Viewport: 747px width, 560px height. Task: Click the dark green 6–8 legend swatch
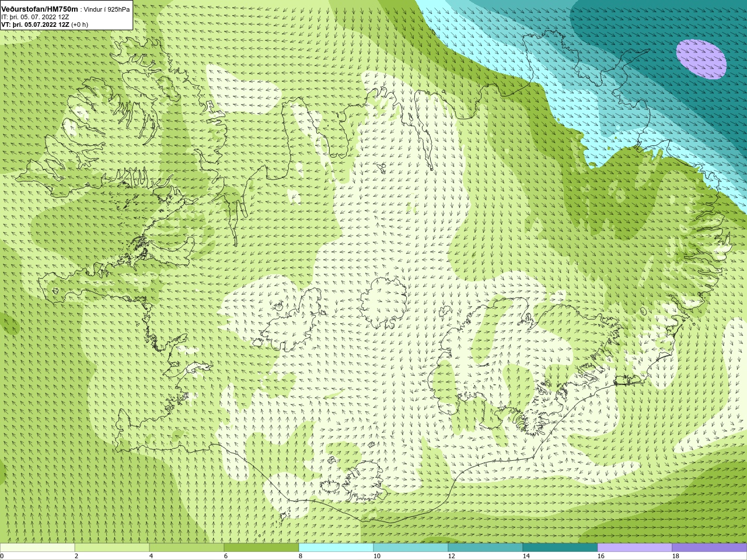(x=261, y=548)
